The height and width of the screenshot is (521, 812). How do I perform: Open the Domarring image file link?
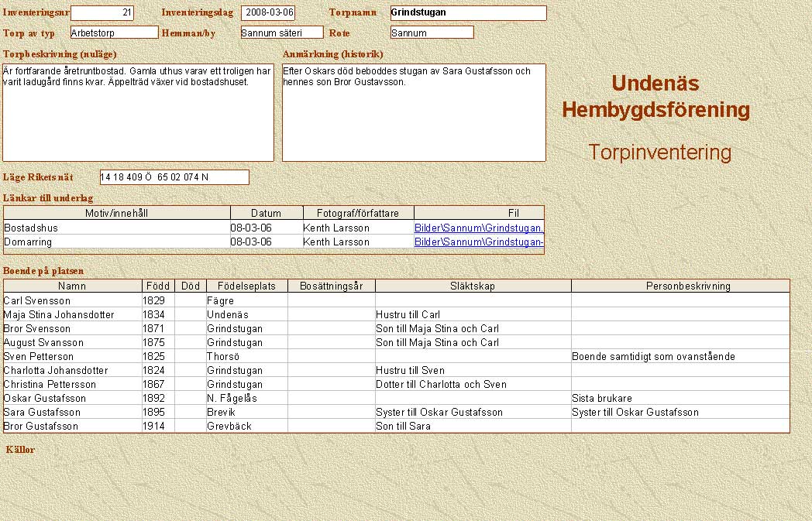pyautogui.click(x=479, y=242)
